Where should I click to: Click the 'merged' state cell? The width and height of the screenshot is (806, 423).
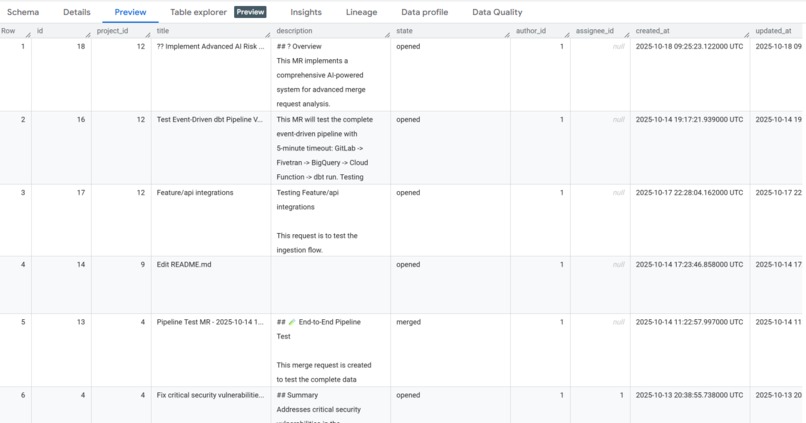point(408,322)
